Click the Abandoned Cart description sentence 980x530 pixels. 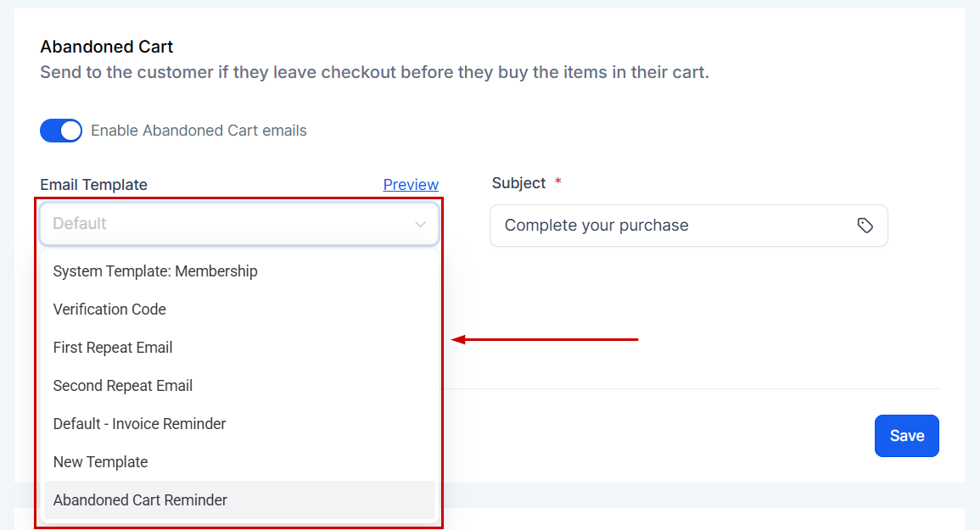tap(374, 72)
